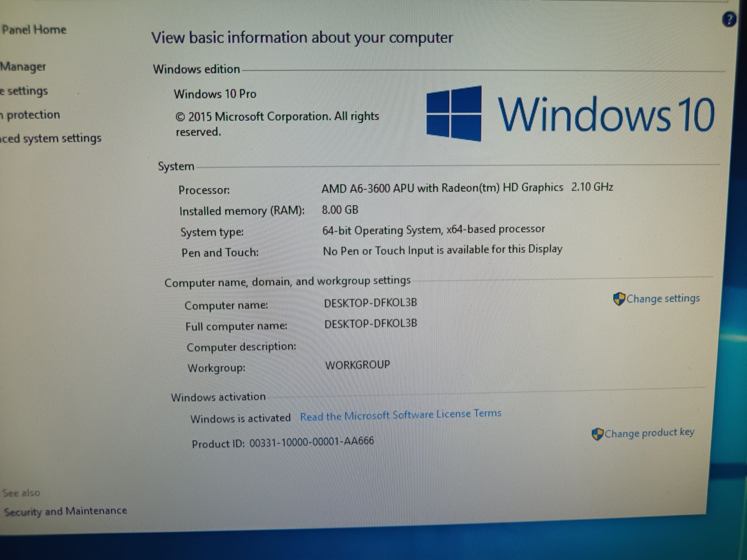Click the Processor label
The height and width of the screenshot is (560, 747).
point(204,190)
